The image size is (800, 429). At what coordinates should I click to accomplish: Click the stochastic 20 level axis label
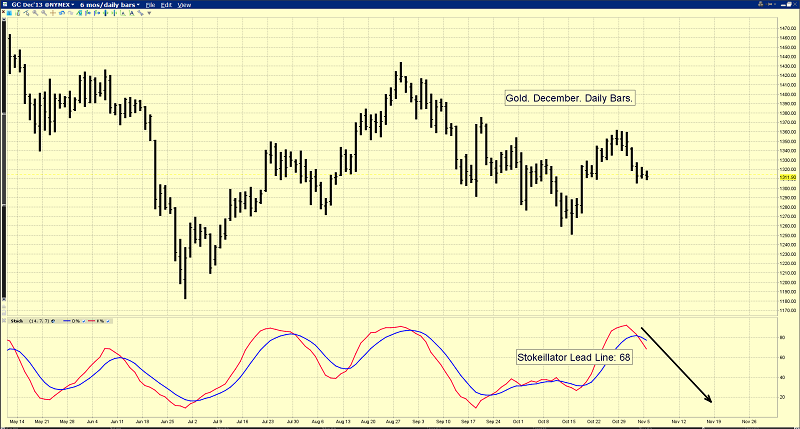(782, 397)
